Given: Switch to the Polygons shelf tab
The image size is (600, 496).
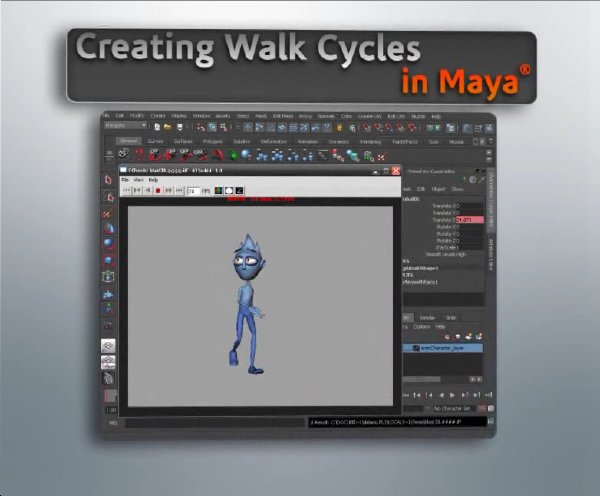Looking at the screenshot, I should 212,141.
